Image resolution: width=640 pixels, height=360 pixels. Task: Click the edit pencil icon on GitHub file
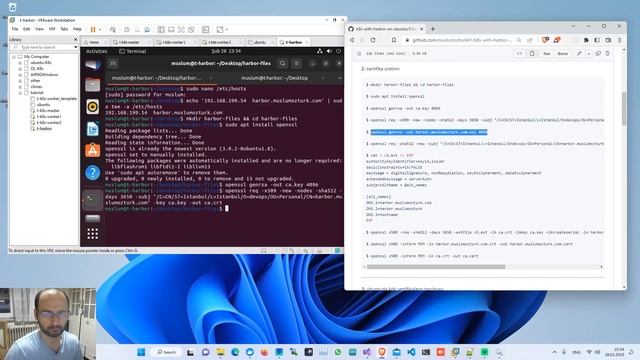tap(579, 53)
